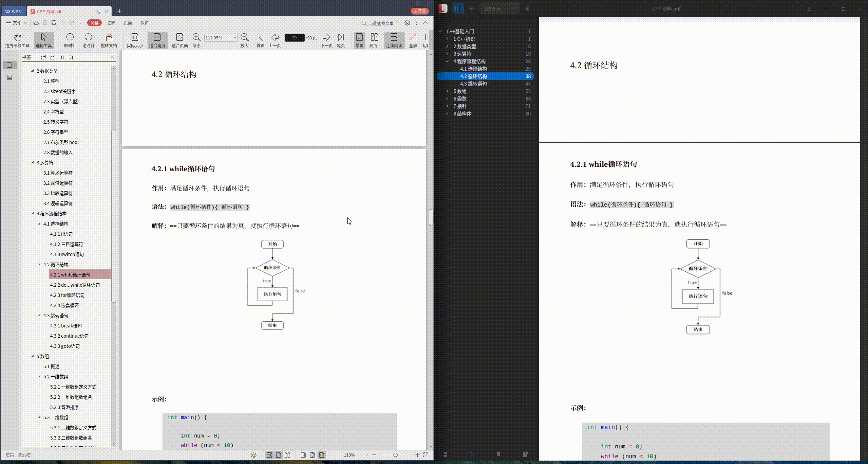
Task: Select the 选择工具 selection tool
Action: point(44,39)
